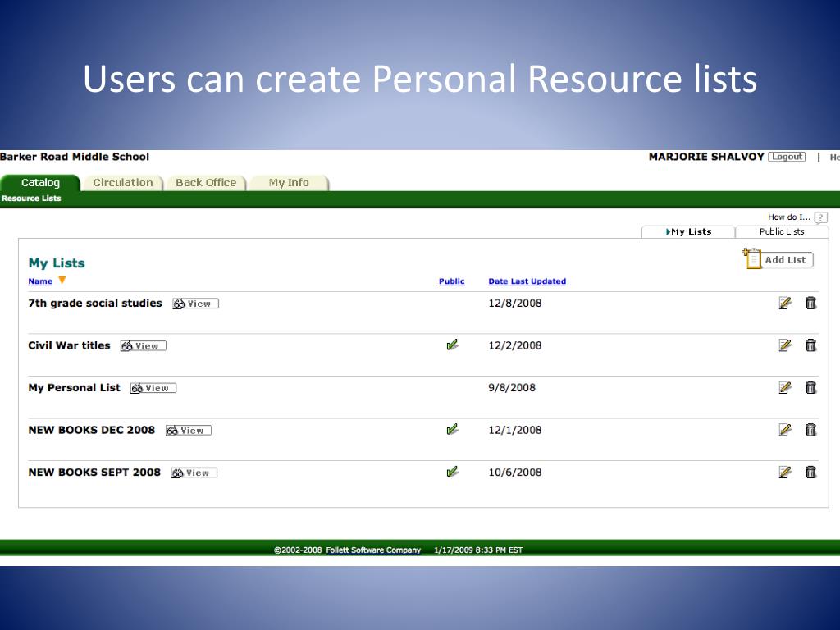Screen dimensions: 840x630
Task: Edit the 7th grade social studies list
Action: [x=785, y=304]
